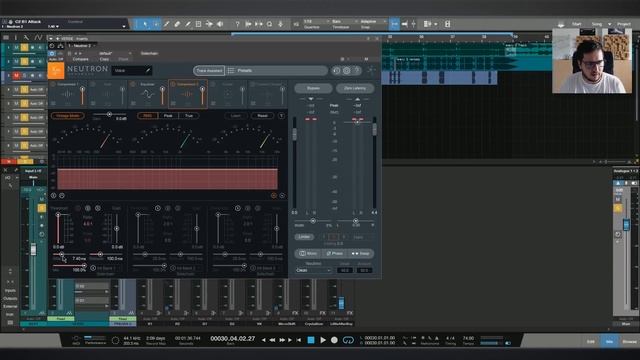Select the Eraser tool
The image size is (640, 360).
[177, 24]
